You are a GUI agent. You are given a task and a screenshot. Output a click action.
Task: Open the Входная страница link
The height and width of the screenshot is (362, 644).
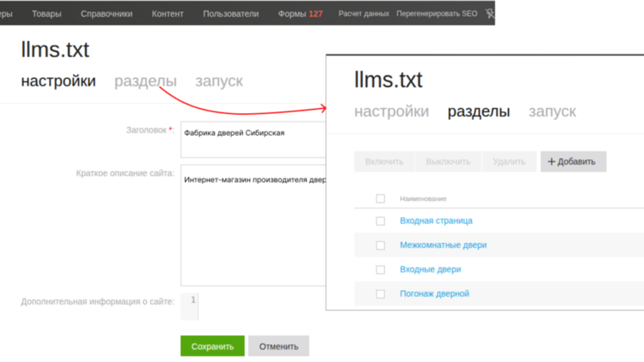click(x=436, y=221)
